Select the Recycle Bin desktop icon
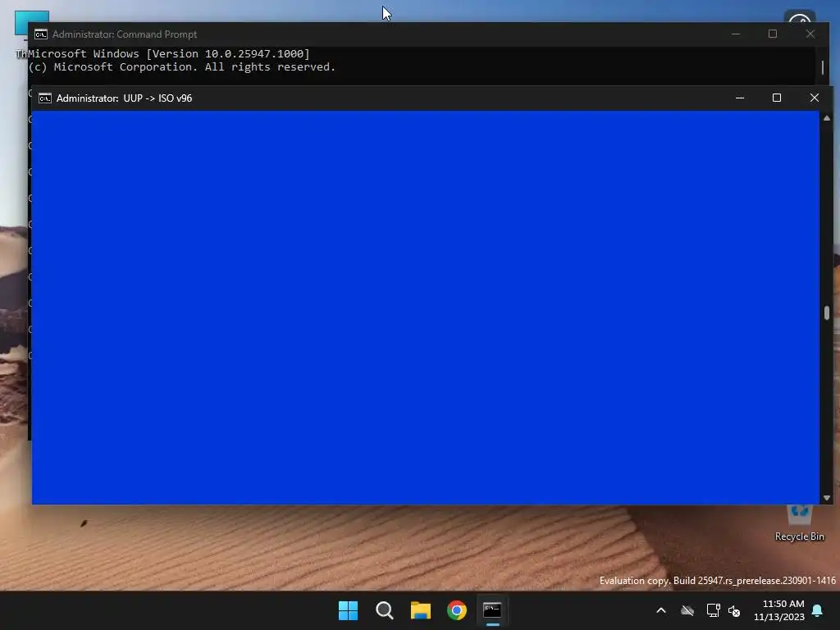Image resolution: width=840 pixels, height=630 pixels. coord(799,523)
